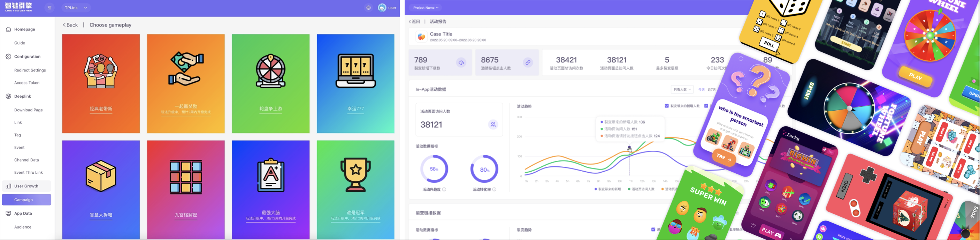This screenshot has height=240, width=980.
Task: Open Event Thru Link in sidebar
Action: click(29, 173)
